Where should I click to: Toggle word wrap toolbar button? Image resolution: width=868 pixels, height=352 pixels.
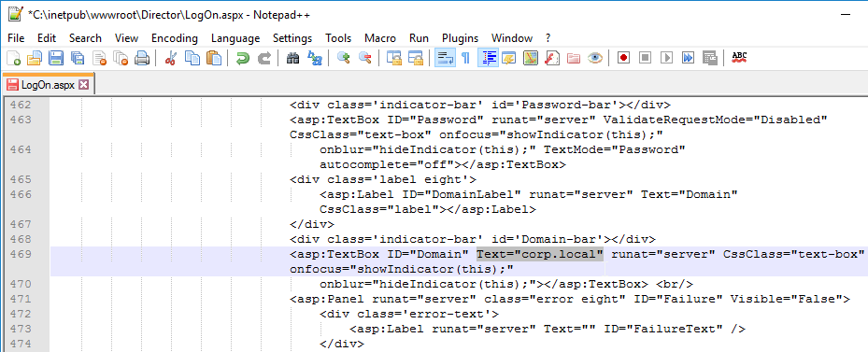coord(445,58)
